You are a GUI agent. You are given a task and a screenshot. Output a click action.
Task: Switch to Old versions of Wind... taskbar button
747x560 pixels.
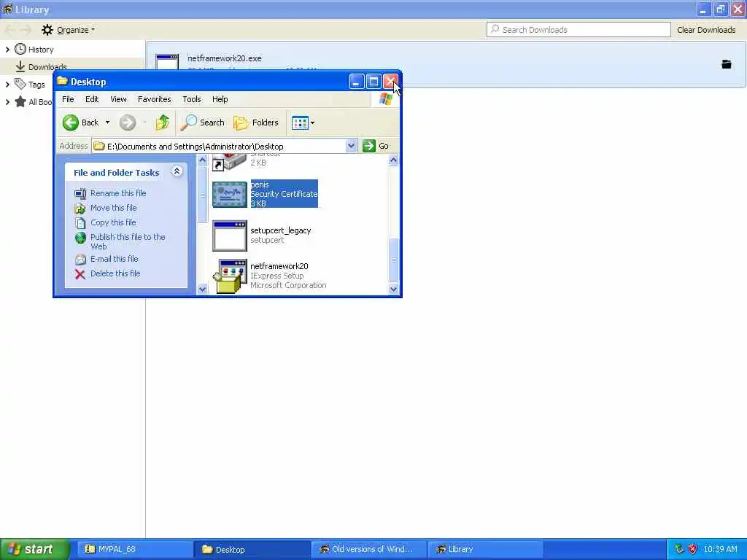pos(368,549)
